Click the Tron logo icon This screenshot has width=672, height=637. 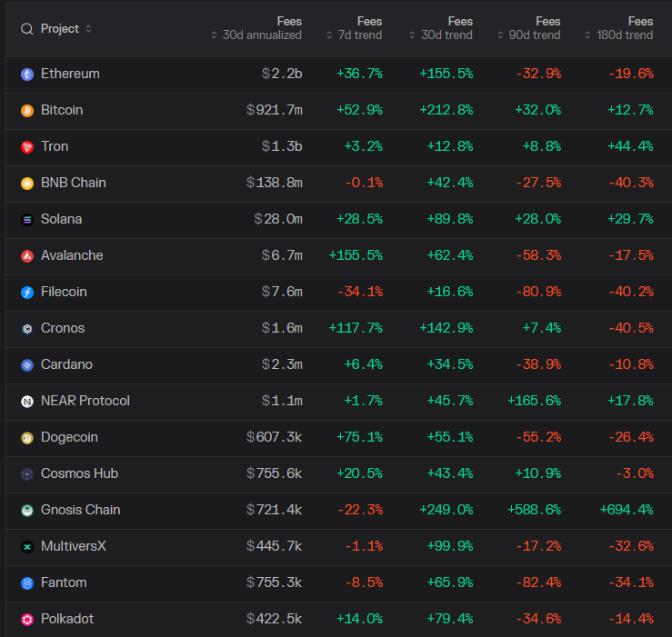click(x=27, y=146)
